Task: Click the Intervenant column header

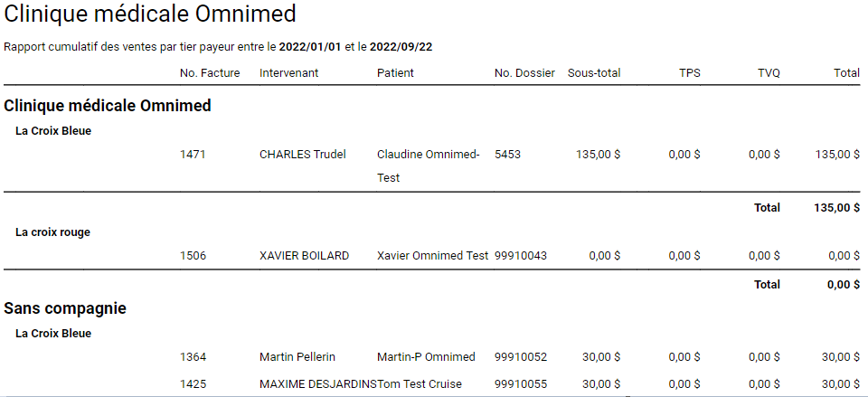Action: (x=288, y=72)
